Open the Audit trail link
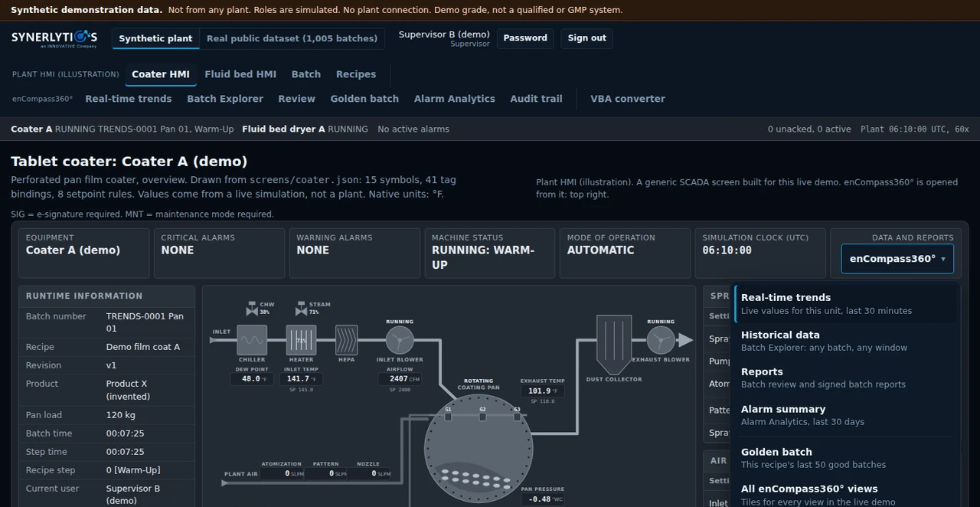Image resolution: width=980 pixels, height=507 pixels. click(x=537, y=99)
